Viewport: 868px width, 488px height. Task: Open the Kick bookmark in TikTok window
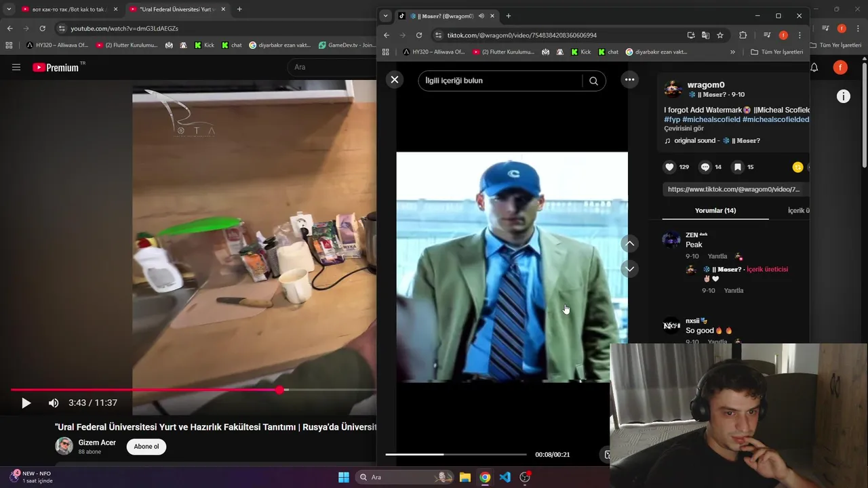[580, 52]
